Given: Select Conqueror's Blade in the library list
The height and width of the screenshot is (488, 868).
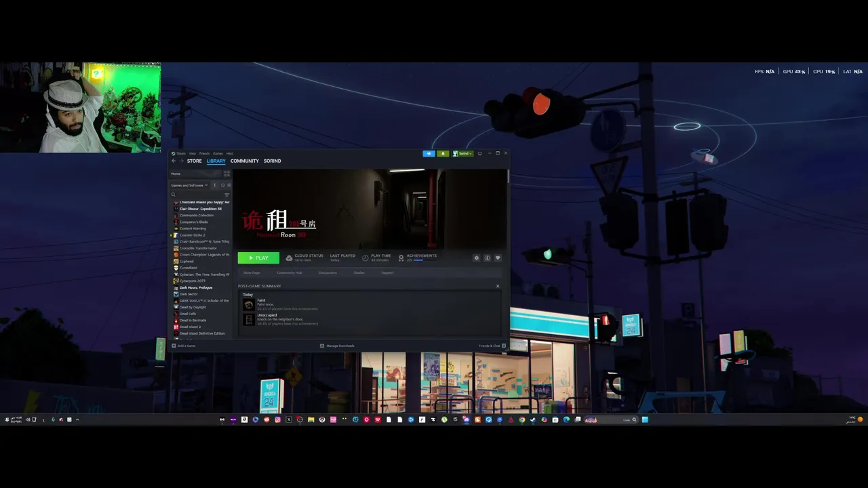Looking at the screenshot, I should (194, 222).
